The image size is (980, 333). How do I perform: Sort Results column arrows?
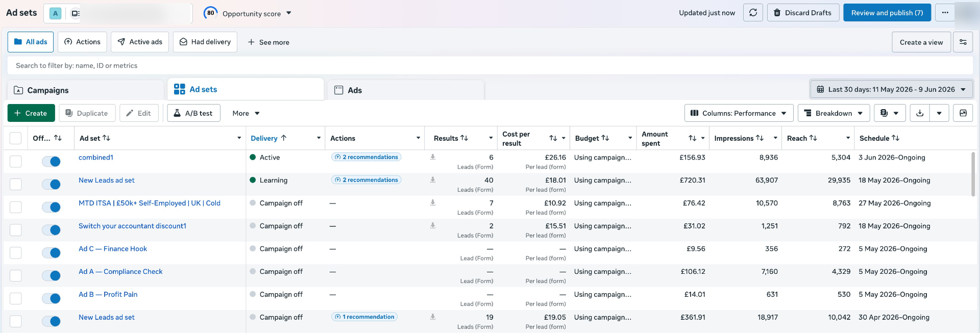[x=464, y=138]
